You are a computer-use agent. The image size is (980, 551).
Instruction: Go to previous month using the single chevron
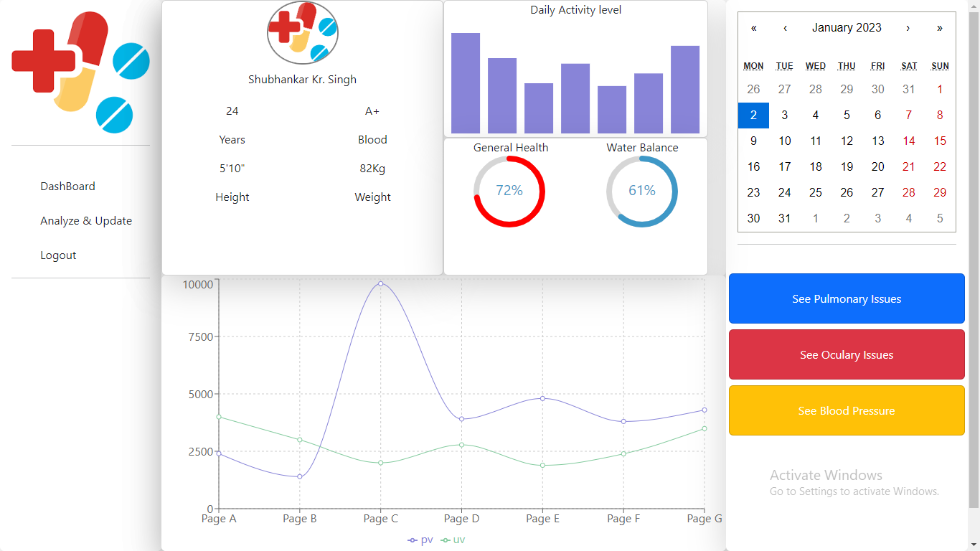click(784, 27)
